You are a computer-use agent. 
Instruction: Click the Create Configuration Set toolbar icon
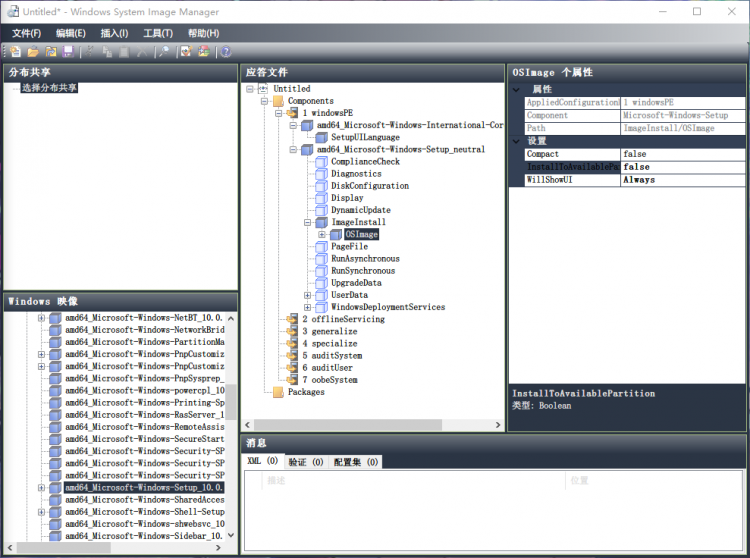(x=204, y=52)
